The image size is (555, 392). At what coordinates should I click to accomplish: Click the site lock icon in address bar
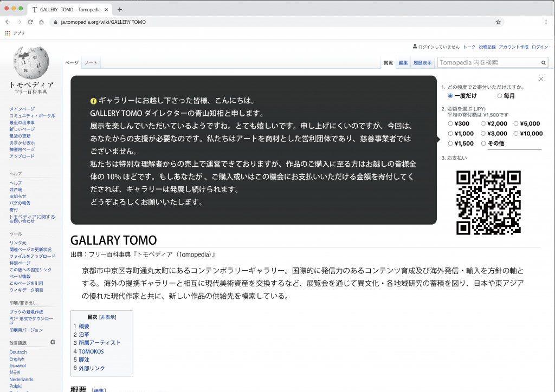point(55,22)
